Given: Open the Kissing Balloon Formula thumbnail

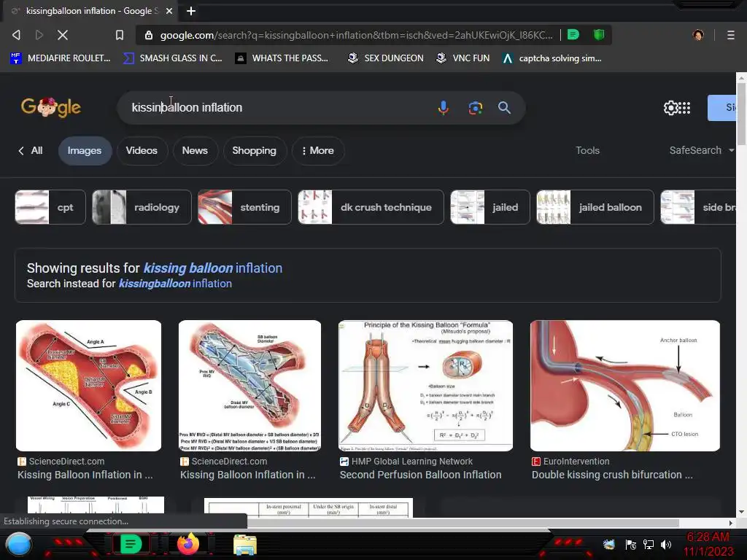Looking at the screenshot, I should tap(425, 386).
